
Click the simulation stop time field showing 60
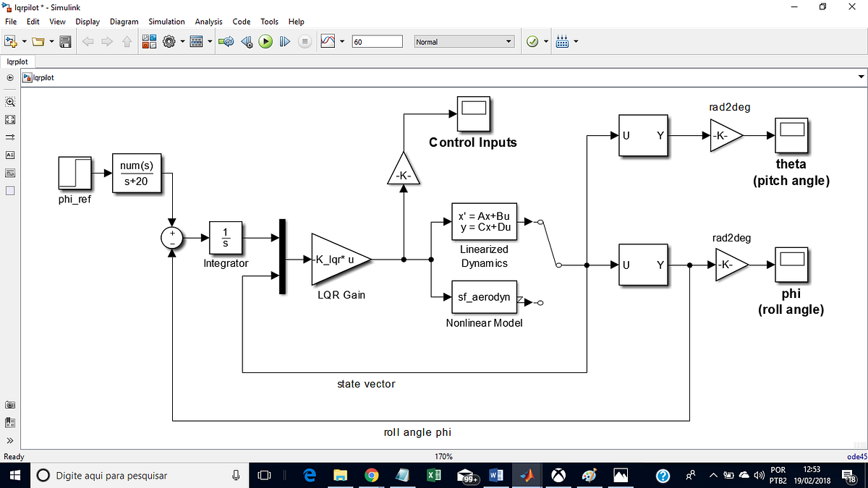[x=377, y=41]
